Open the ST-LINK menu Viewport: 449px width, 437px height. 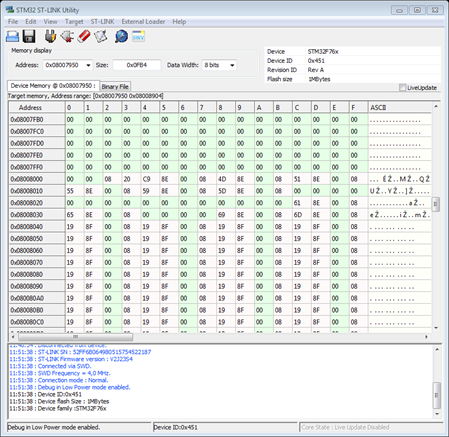103,22
